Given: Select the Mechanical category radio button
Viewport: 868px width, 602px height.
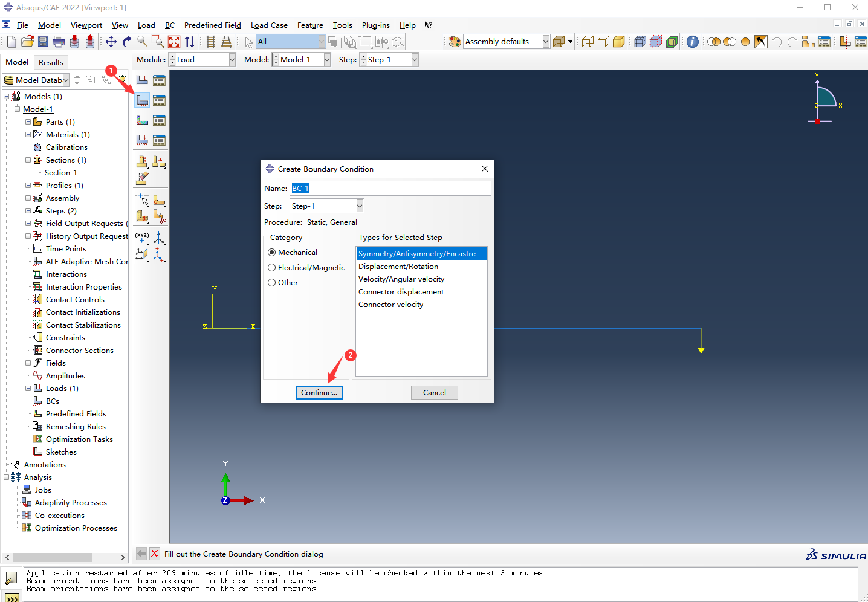Looking at the screenshot, I should [272, 253].
